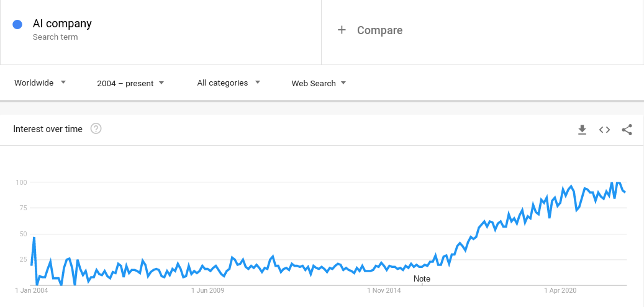This screenshot has height=307, width=644.
Task: Expand the All categories dropdown
Action: point(229,83)
